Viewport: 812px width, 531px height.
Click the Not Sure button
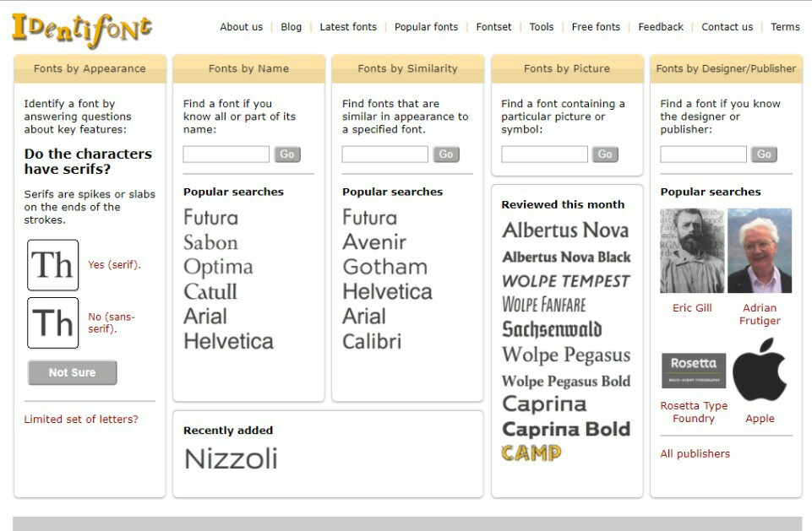pyautogui.click(x=72, y=372)
